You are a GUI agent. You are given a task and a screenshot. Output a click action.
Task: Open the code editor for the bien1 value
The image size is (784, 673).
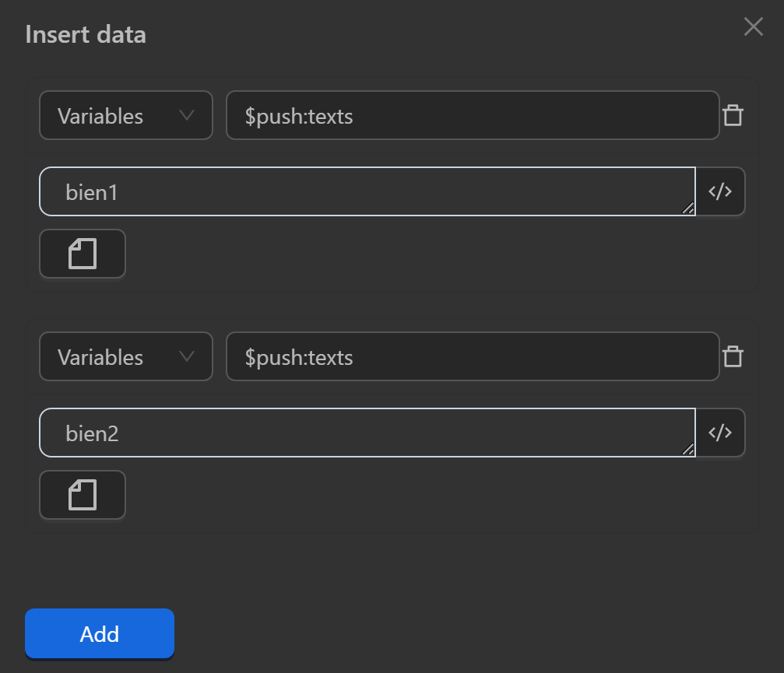tap(719, 191)
